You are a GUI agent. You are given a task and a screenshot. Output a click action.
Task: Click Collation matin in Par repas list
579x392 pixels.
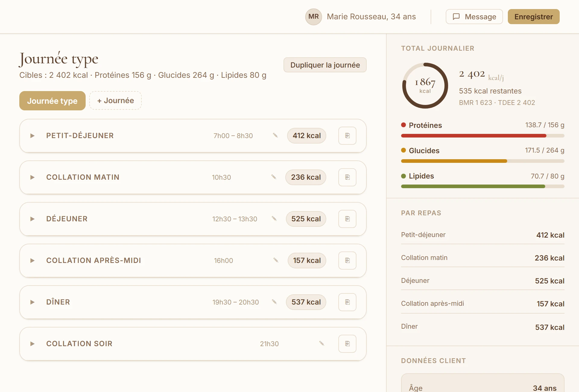pyautogui.click(x=482, y=258)
